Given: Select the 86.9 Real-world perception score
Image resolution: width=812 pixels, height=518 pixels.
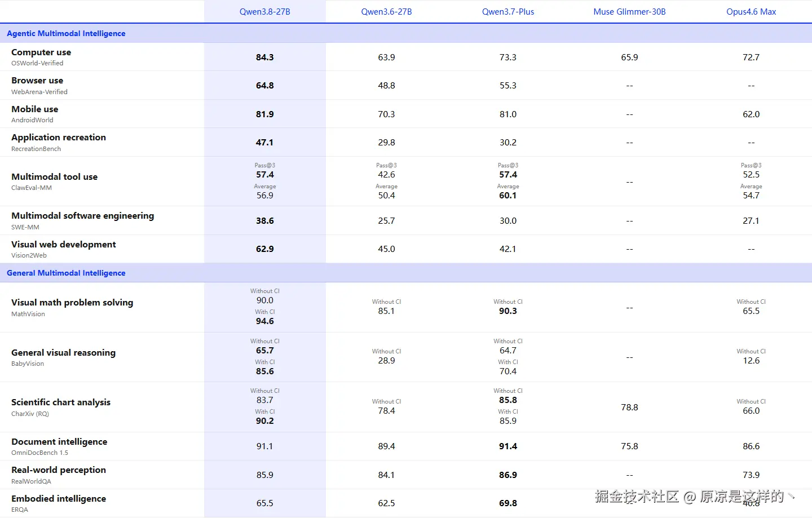Looking at the screenshot, I should pos(508,475).
